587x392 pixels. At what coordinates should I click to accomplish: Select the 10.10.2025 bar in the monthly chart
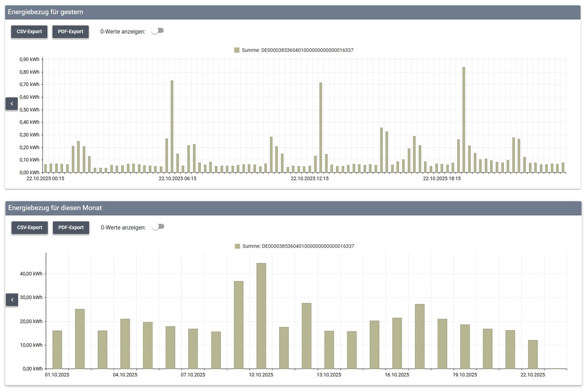coord(261,316)
